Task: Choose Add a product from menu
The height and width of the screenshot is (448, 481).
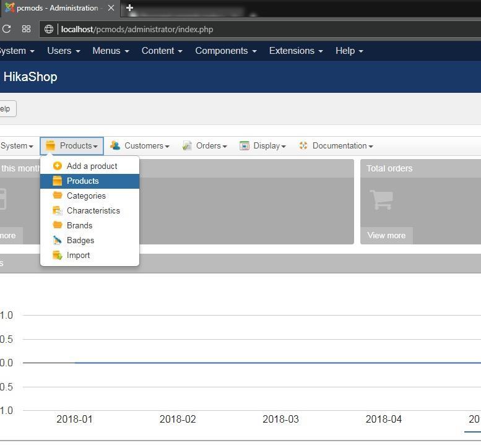Action: [90, 166]
